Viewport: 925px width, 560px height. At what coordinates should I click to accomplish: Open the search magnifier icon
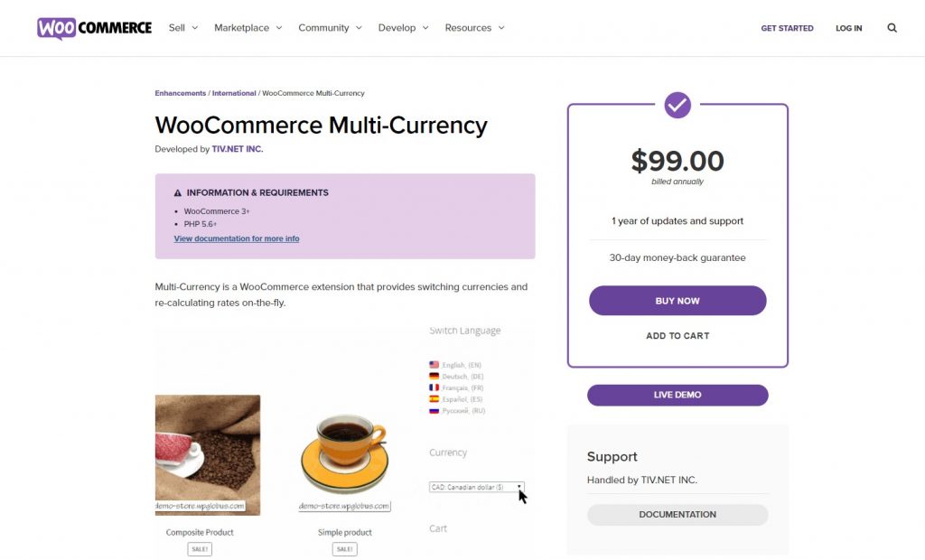(x=892, y=28)
